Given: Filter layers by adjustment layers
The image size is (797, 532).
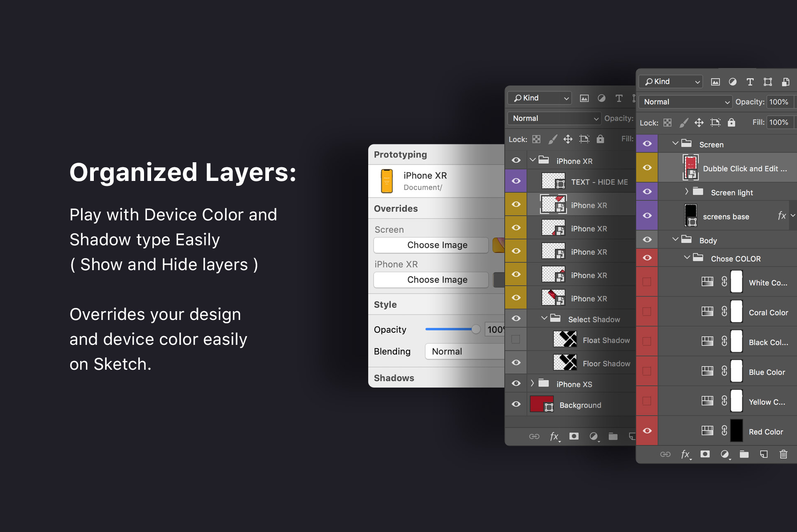Looking at the screenshot, I should [x=732, y=81].
